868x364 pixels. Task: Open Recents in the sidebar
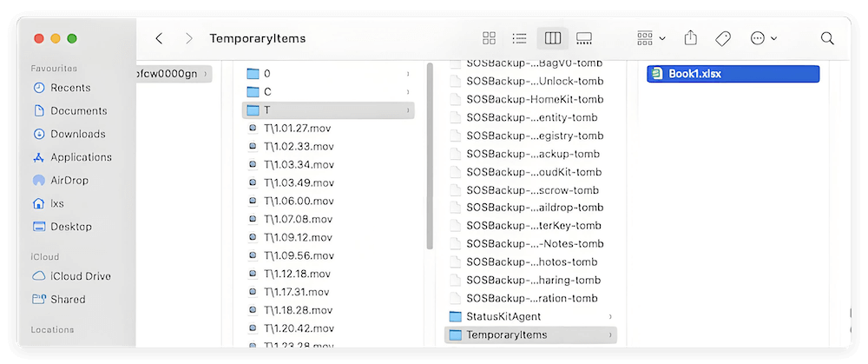pyautogui.click(x=69, y=88)
